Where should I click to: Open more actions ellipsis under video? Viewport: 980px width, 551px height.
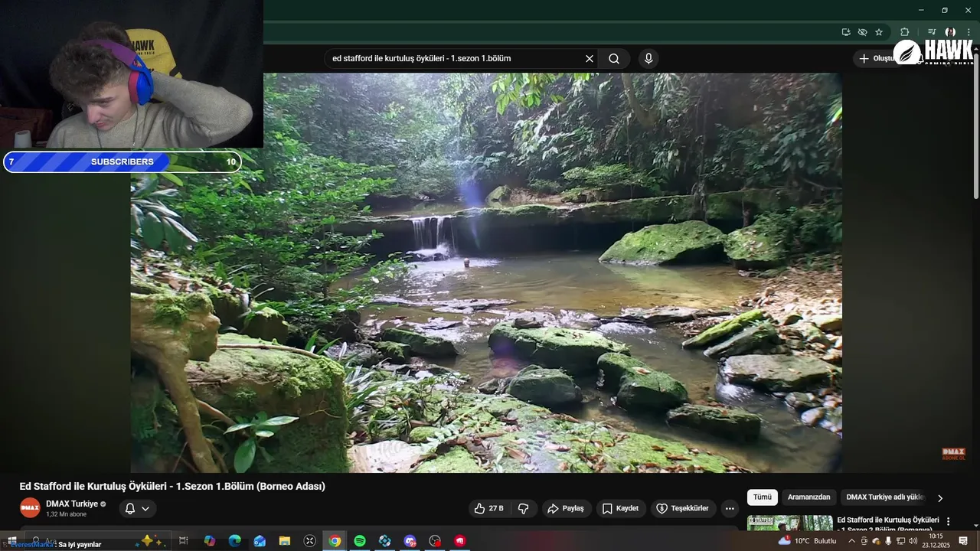click(730, 508)
